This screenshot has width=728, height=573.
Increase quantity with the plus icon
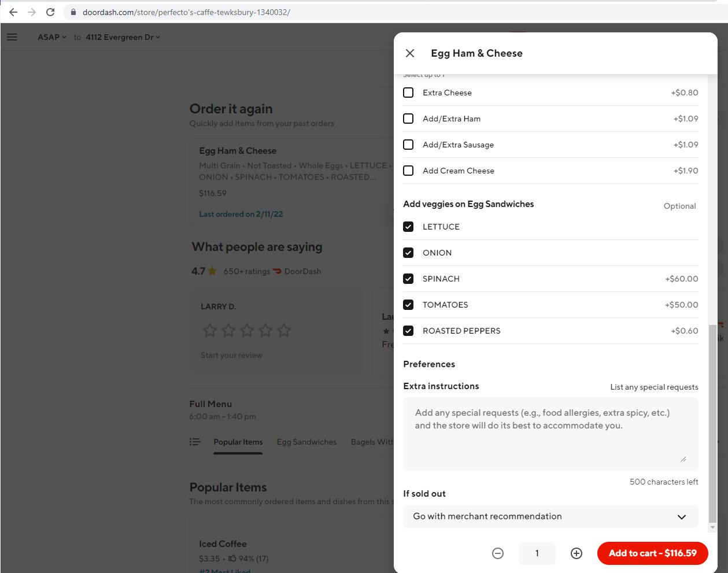(x=576, y=553)
